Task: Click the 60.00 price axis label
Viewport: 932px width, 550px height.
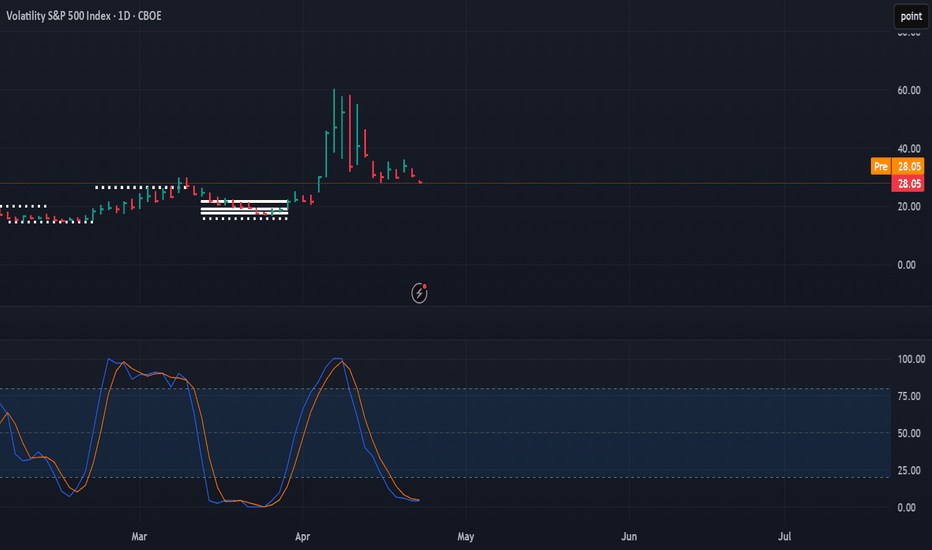Action: (x=909, y=90)
